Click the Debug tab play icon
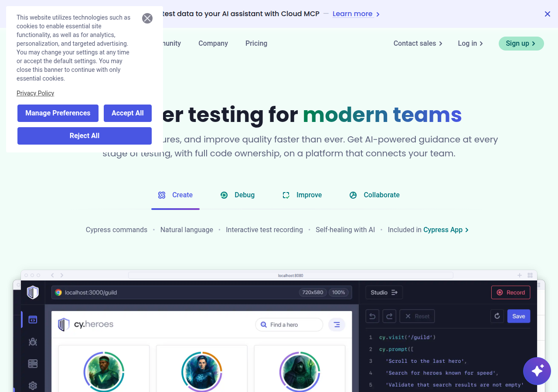558x392 pixels. [224, 195]
